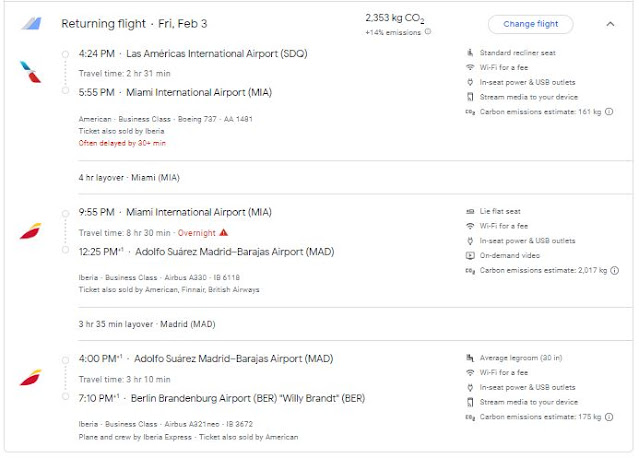This screenshot has height=458, width=639.
Task: Click the first flight's carbon info icon
Action: point(609,112)
